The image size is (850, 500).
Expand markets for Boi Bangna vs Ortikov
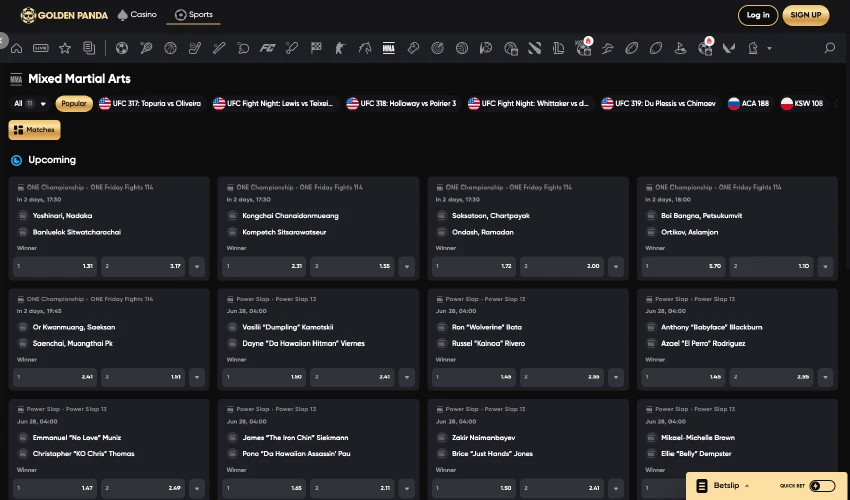(825, 266)
